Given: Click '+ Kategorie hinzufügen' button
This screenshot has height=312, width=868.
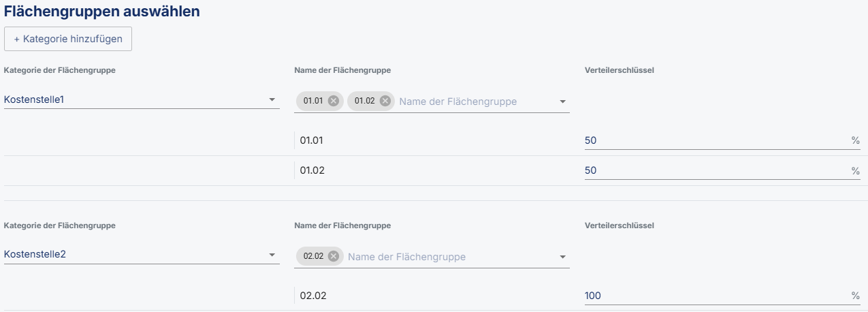Looking at the screenshot, I should point(68,39).
